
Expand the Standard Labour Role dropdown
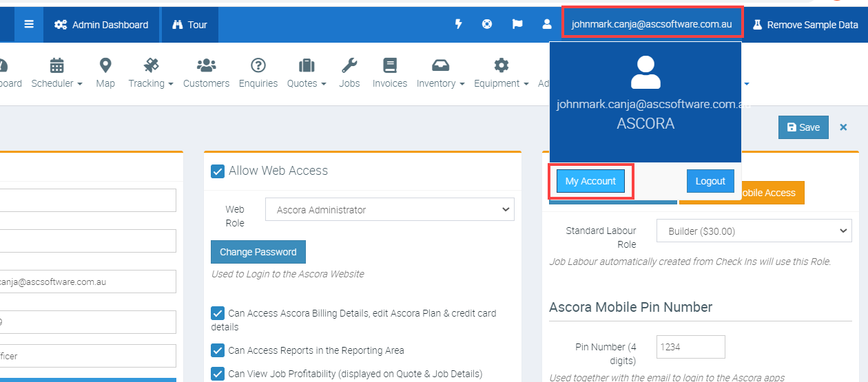point(754,232)
